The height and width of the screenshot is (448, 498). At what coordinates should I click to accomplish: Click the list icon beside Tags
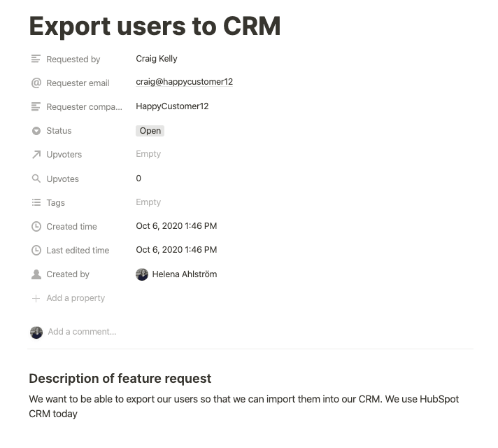point(36,203)
